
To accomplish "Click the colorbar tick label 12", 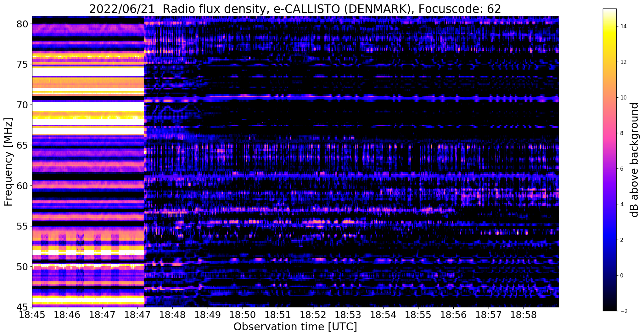I will tap(623, 62).
